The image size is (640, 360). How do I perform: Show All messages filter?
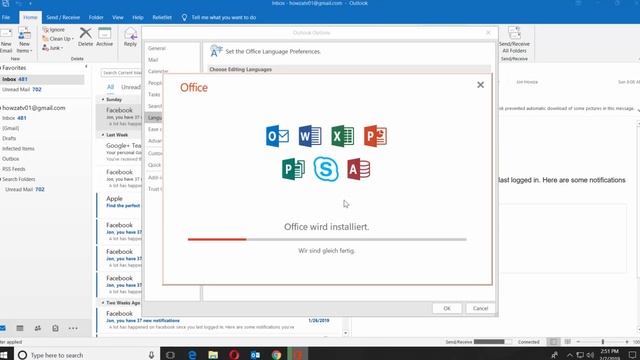(110, 87)
